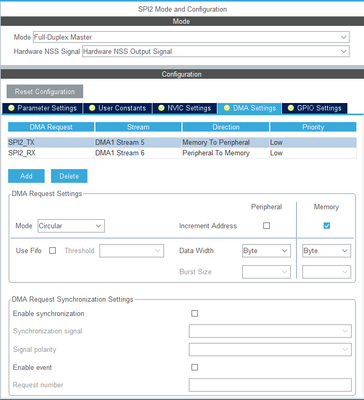
Task: Click the green check icon on GPIO Settings
Action: click(291, 108)
